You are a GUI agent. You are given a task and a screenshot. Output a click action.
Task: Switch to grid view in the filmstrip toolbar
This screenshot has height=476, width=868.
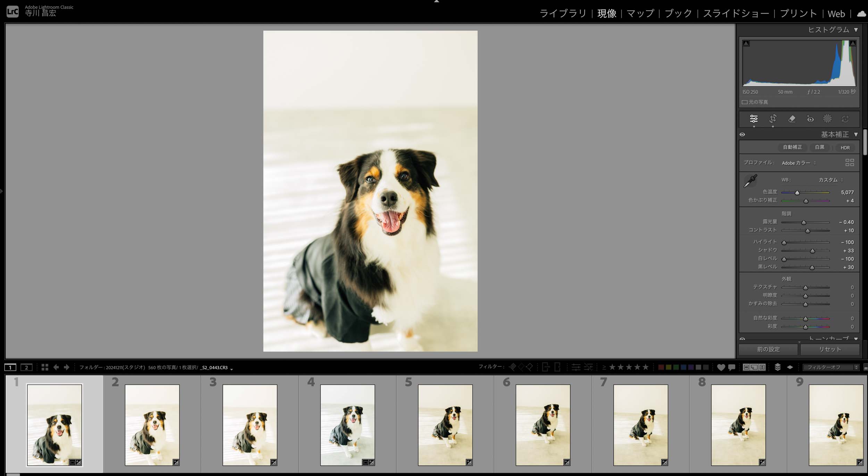45,367
